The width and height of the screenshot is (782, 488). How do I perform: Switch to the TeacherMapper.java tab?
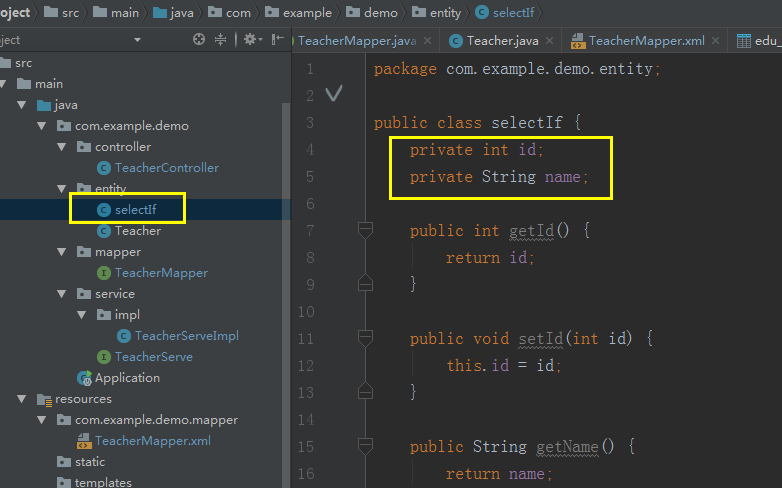pyautogui.click(x=357, y=41)
